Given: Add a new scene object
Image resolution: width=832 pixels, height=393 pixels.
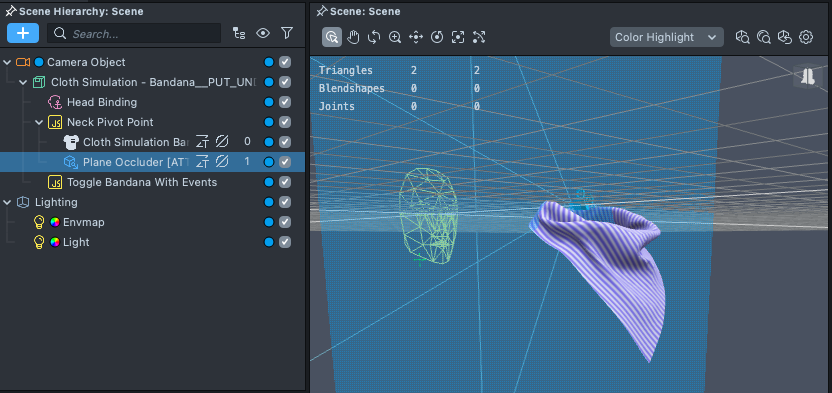Looking at the screenshot, I should tap(23, 33).
